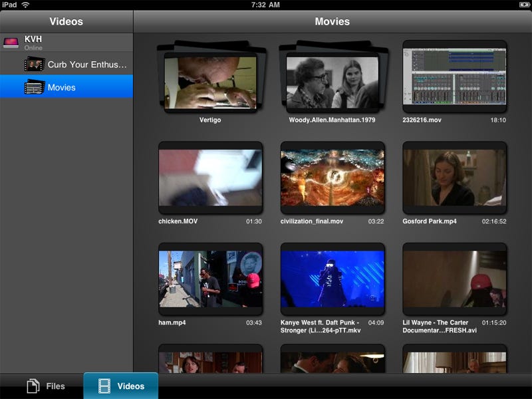Click the Movies folder icon in sidebar
532x399 pixels.
(35, 87)
